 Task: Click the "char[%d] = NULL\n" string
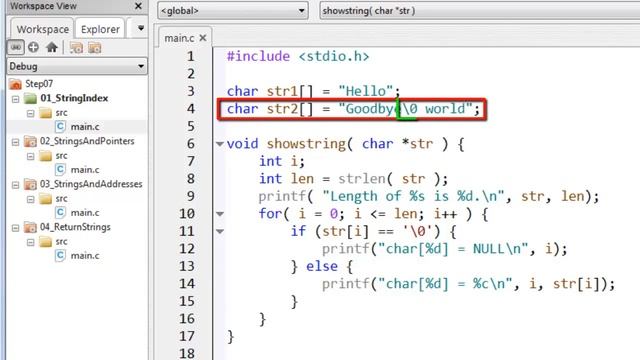[x=453, y=249]
